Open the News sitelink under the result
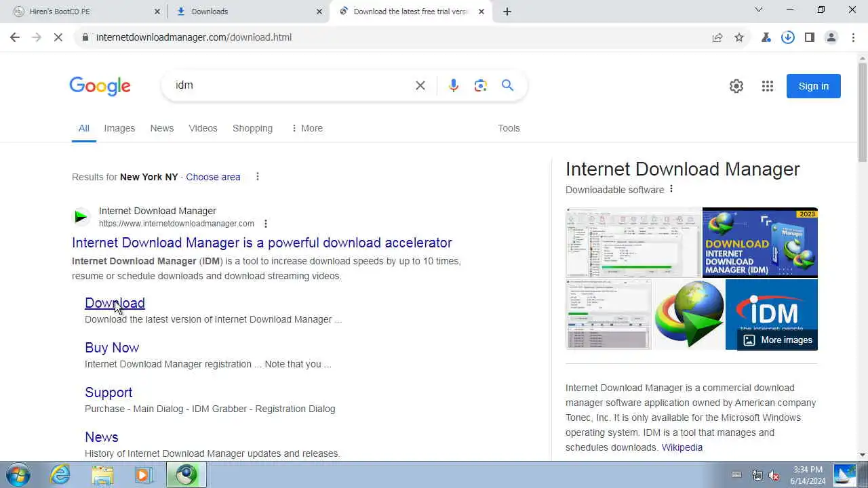This screenshot has height=488, width=868. click(x=102, y=437)
